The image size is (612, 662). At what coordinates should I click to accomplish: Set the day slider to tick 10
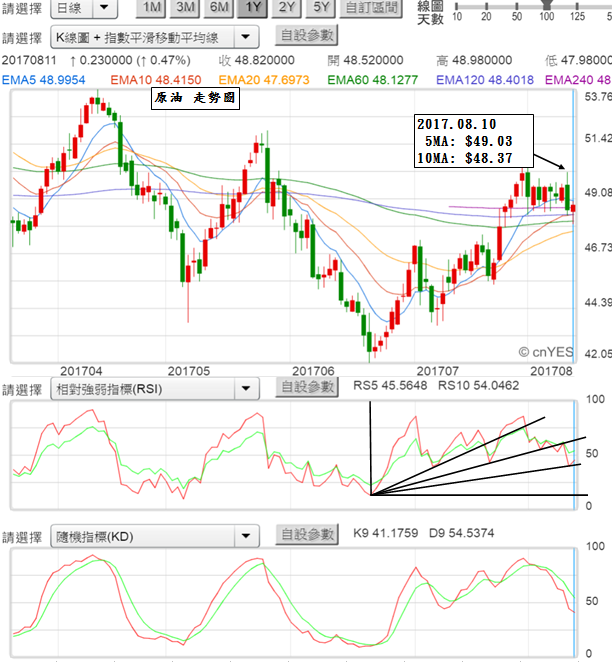(456, 6)
